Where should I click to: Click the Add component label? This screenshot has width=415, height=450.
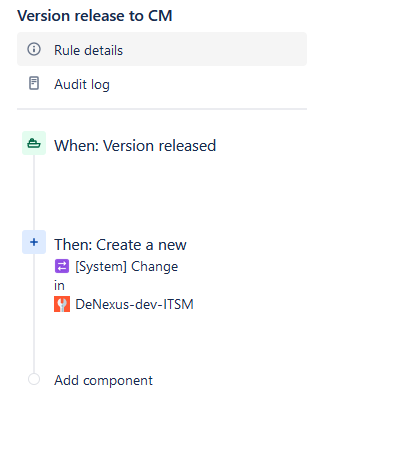pyautogui.click(x=103, y=380)
